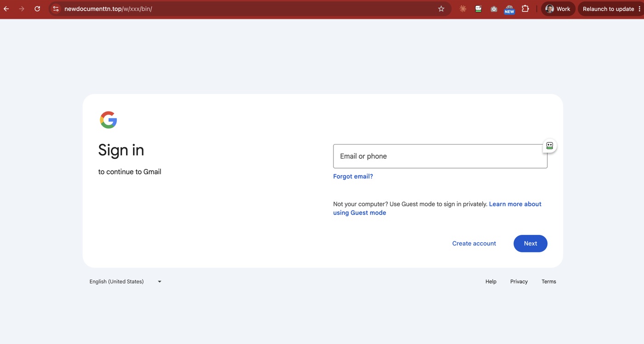Open the fingerprint extension marked NEW
Image resolution: width=644 pixels, height=344 pixels.
pyautogui.click(x=509, y=9)
